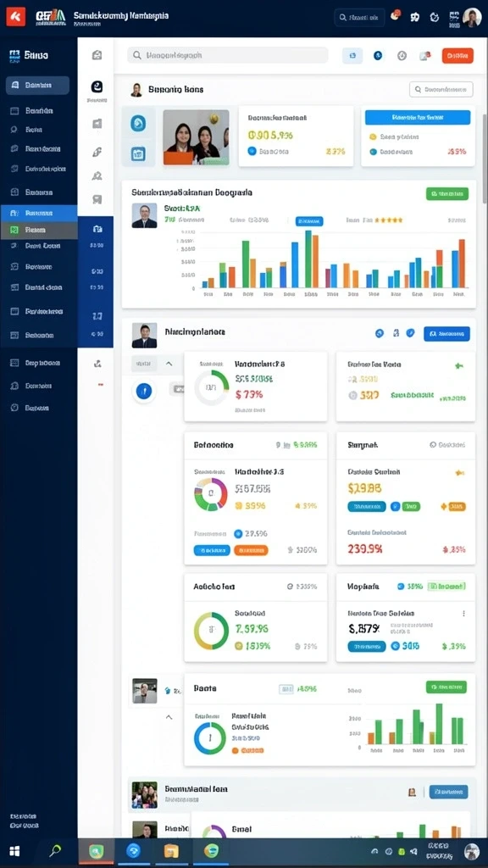488x868 pixels.
Task: Open the notification bell with red badge
Action: coord(395,16)
